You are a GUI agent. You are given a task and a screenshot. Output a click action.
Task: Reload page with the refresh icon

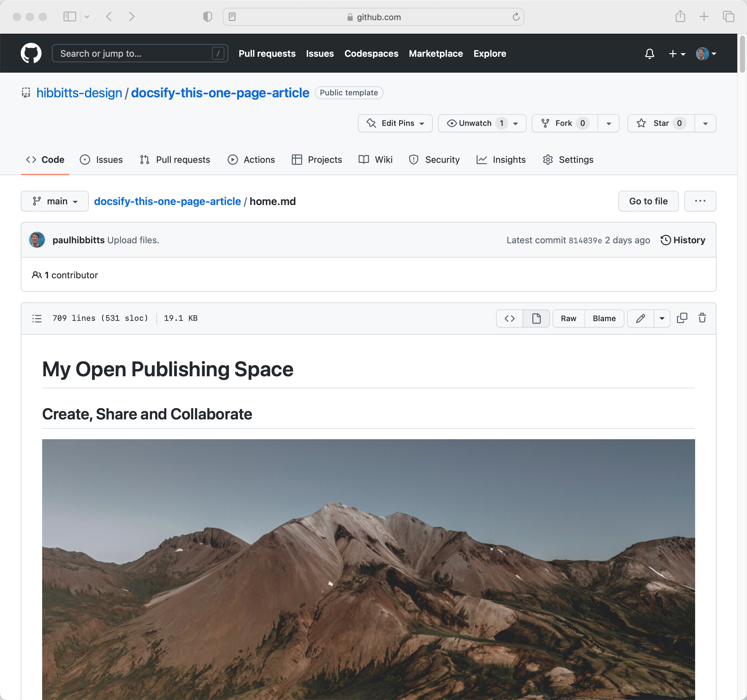click(516, 17)
